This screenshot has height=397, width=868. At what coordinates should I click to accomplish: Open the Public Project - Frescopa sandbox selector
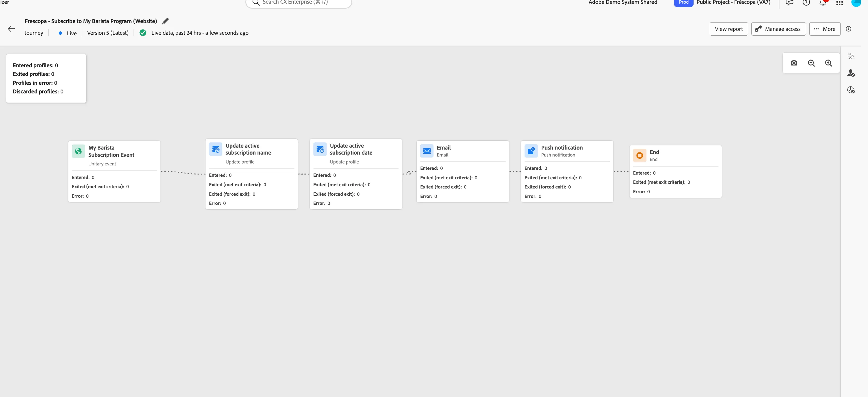pos(733,2)
